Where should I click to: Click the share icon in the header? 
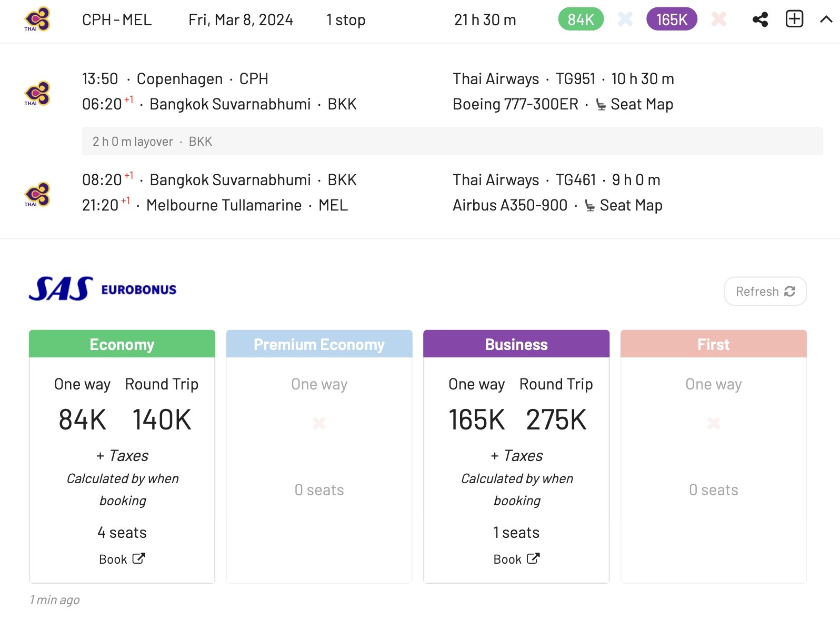(760, 19)
